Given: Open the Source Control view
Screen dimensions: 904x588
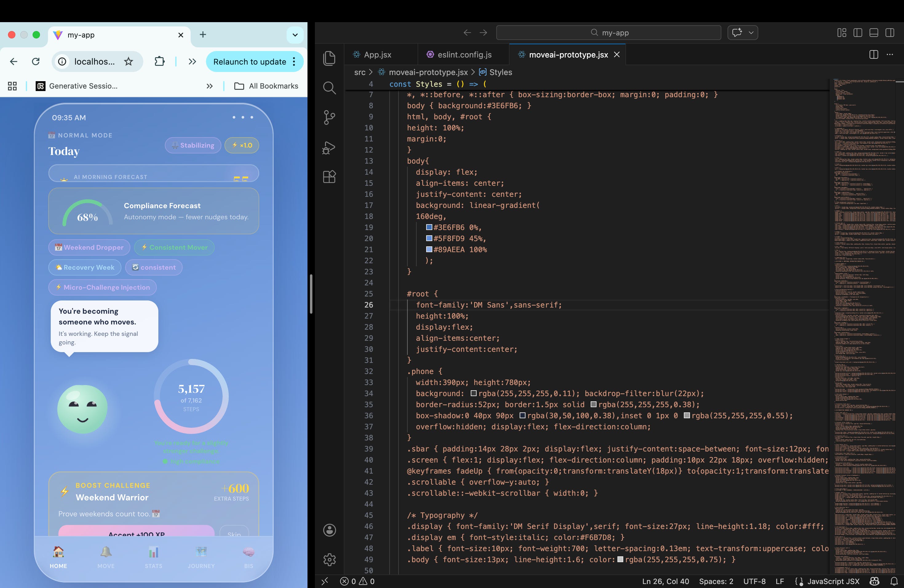Looking at the screenshot, I should click(x=329, y=117).
